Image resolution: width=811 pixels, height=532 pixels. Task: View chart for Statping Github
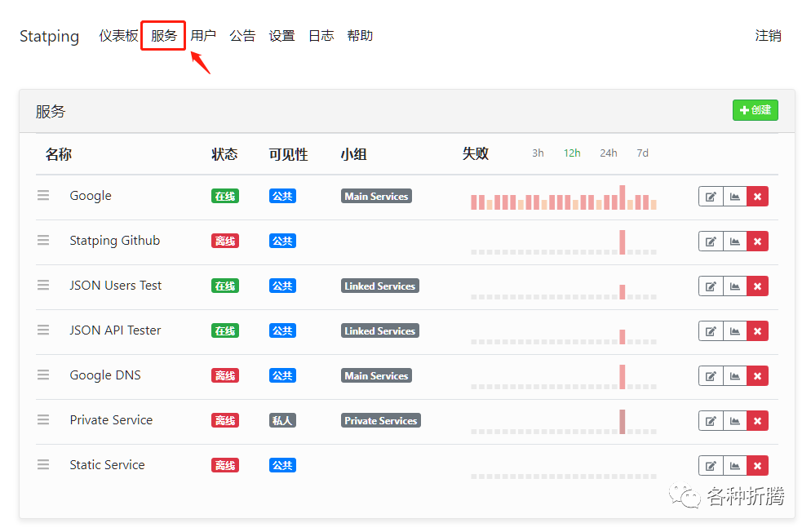click(735, 242)
